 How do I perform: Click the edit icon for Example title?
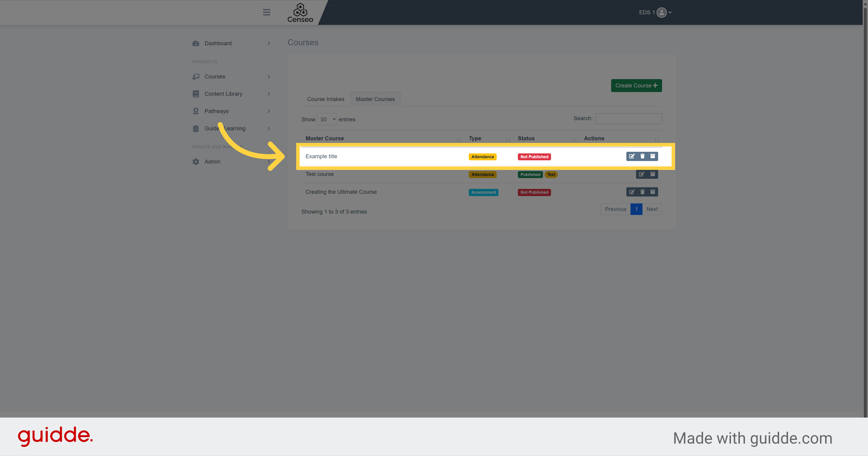[x=631, y=156]
